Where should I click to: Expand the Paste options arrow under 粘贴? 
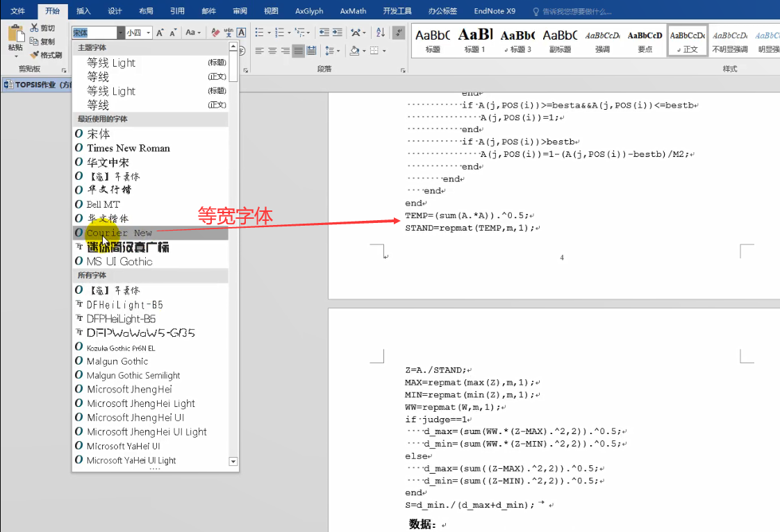pos(15,56)
